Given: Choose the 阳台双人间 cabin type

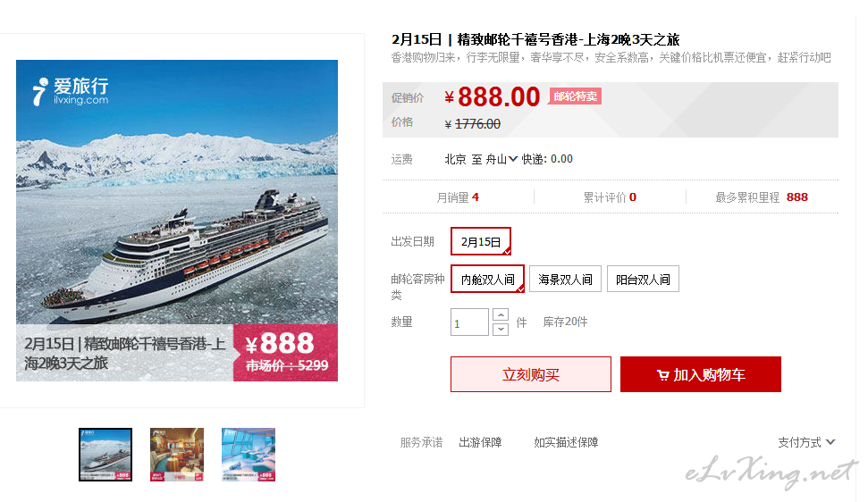Looking at the screenshot, I should (643, 279).
